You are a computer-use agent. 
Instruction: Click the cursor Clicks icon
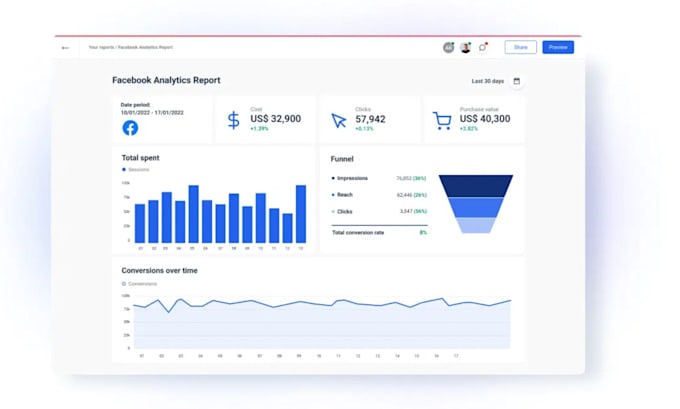(x=339, y=121)
